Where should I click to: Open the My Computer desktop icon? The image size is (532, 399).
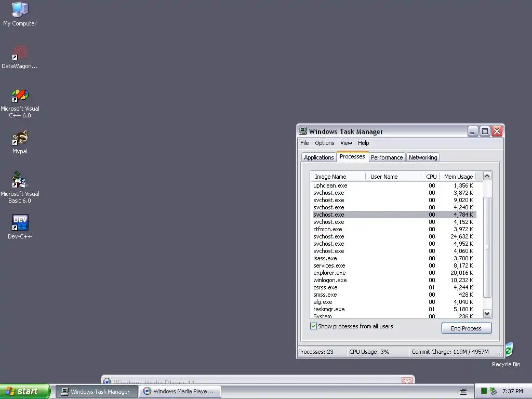point(20,14)
